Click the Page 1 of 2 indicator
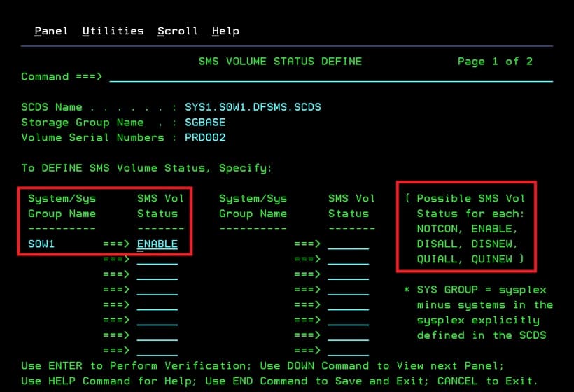 (x=495, y=62)
